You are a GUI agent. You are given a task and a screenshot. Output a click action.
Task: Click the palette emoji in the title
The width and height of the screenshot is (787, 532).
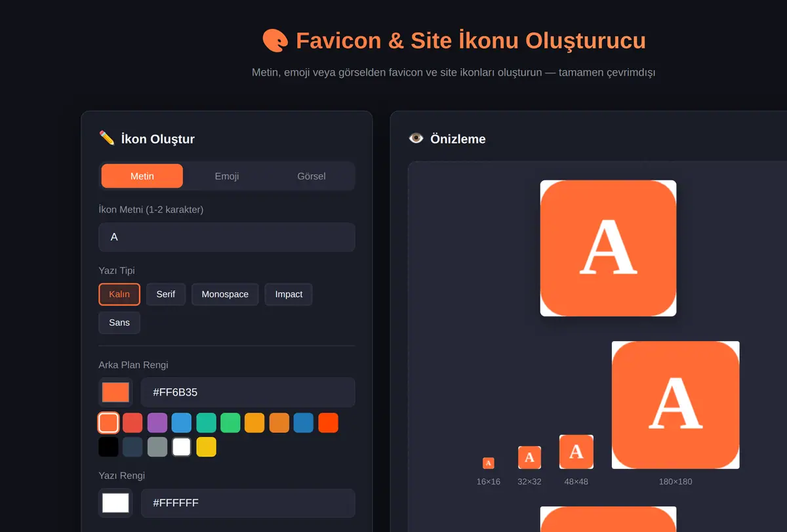(275, 41)
